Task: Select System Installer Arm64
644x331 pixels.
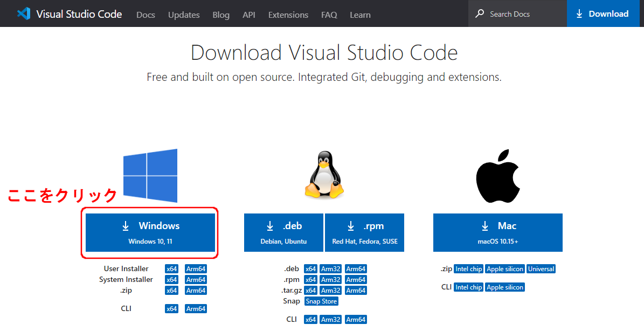Action: point(196,280)
